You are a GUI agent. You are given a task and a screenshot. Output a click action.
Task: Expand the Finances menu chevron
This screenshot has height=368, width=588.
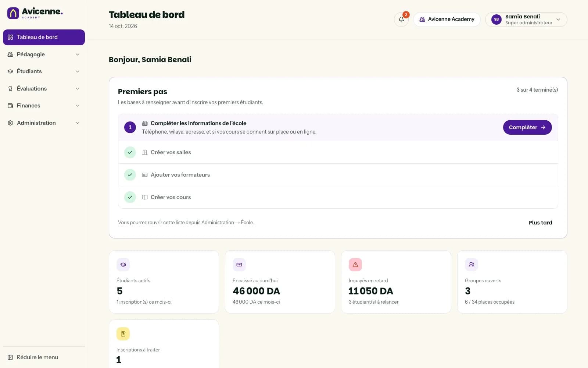(78, 106)
